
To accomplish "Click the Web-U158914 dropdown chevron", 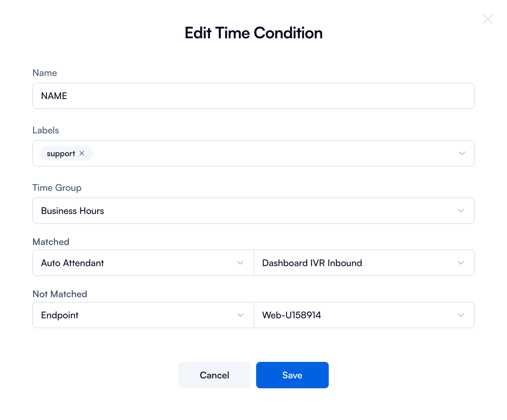I will point(461,315).
